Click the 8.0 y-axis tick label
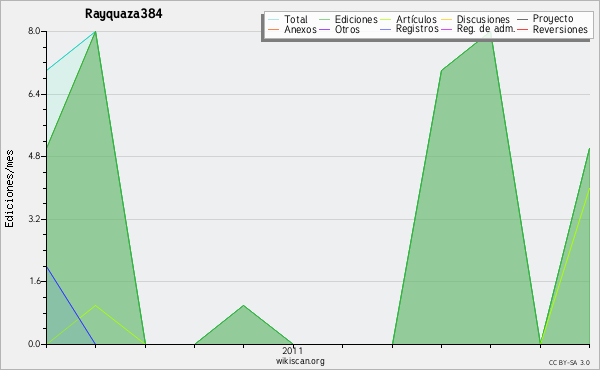Screen dimensions: 600x370 click(34, 31)
